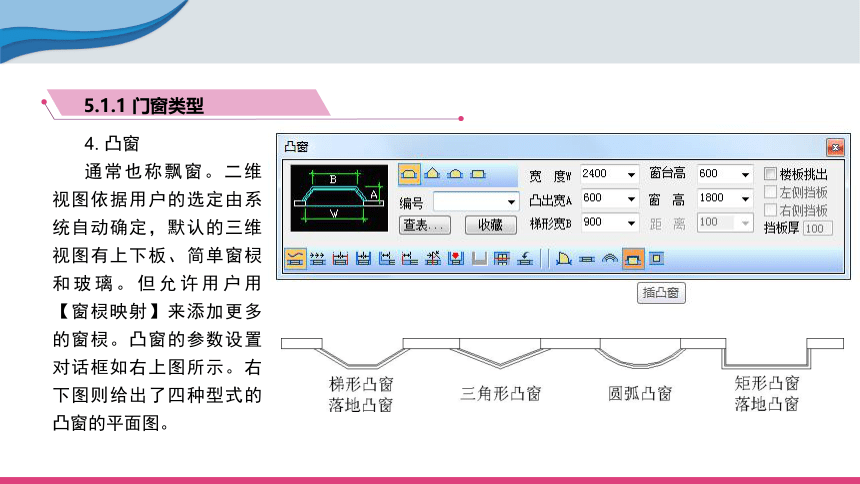Click the seventh insertion icon with crossed arrows
This screenshot has width=860, height=484.
tap(433, 258)
